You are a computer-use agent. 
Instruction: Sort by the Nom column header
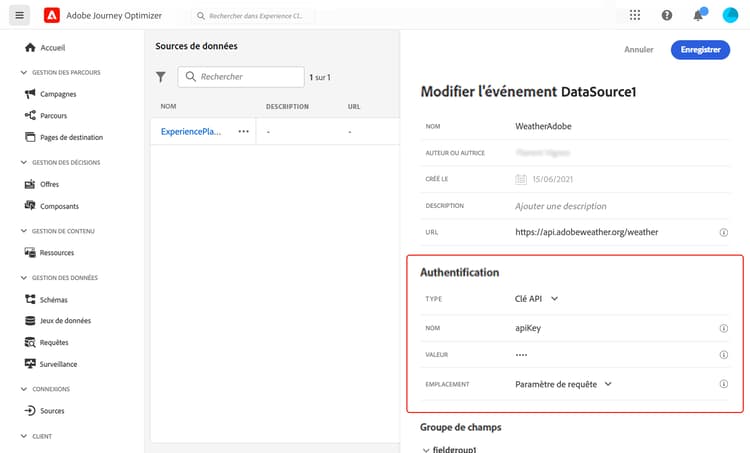pyautogui.click(x=168, y=106)
